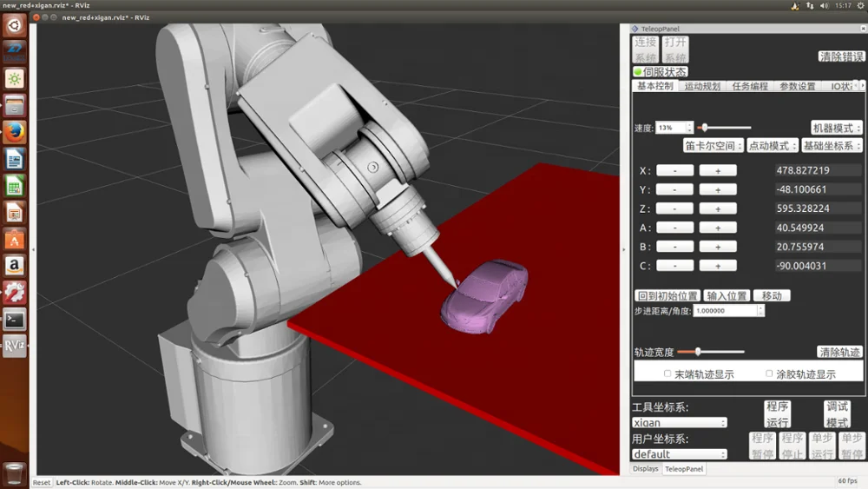This screenshot has width=868, height=489.
Task: Switch to the 运动规划 tab
Action: tap(702, 86)
